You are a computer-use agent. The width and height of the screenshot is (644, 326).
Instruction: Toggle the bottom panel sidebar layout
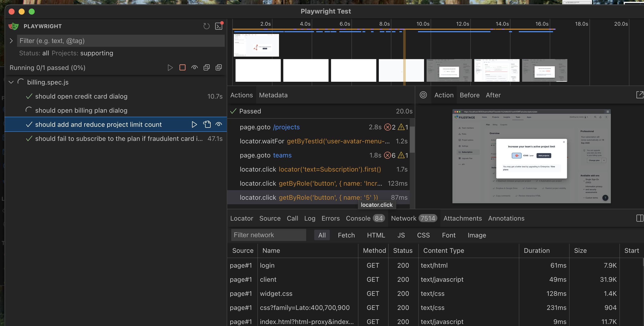pyautogui.click(x=639, y=218)
